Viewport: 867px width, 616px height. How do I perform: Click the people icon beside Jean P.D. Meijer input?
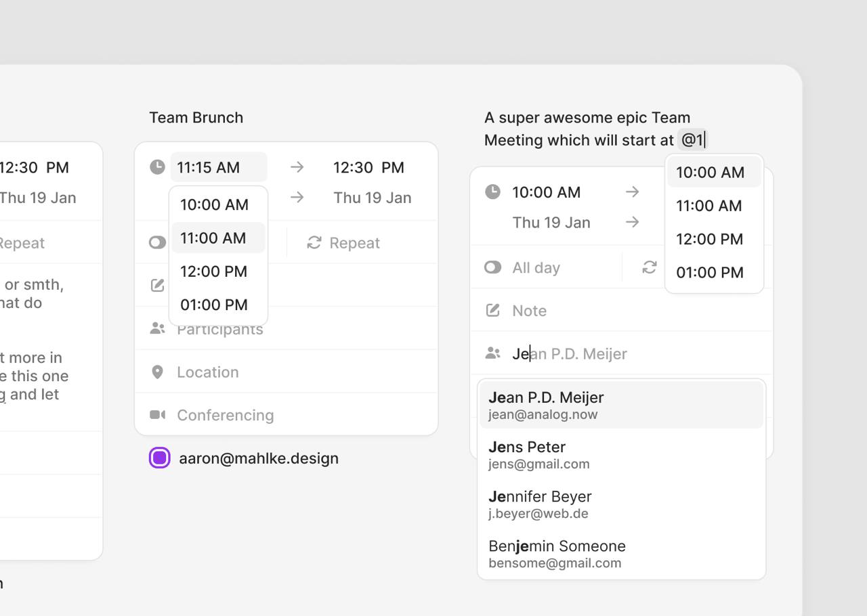point(493,353)
